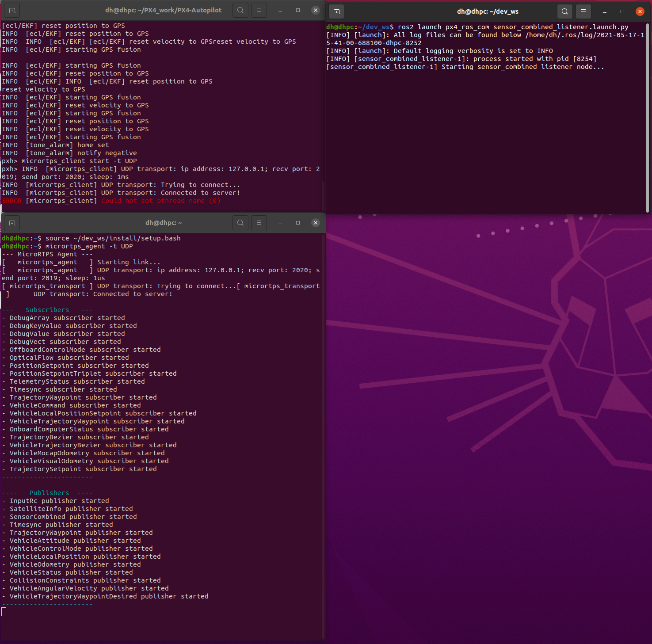652x644 pixels.
Task: Open new tab in dev_ws terminal
Action: (x=336, y=11)
